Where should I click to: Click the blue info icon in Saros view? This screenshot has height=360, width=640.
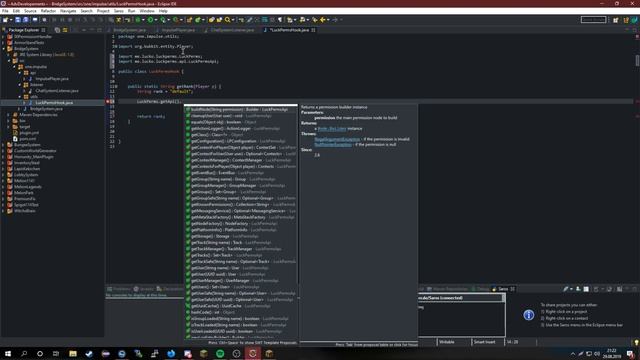click(529, 315)
